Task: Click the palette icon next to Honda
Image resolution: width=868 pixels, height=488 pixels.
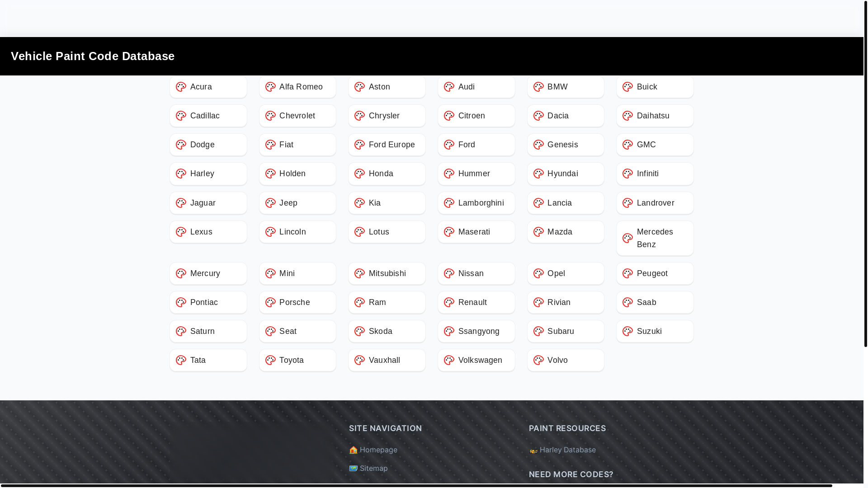Action: point(359,174)
